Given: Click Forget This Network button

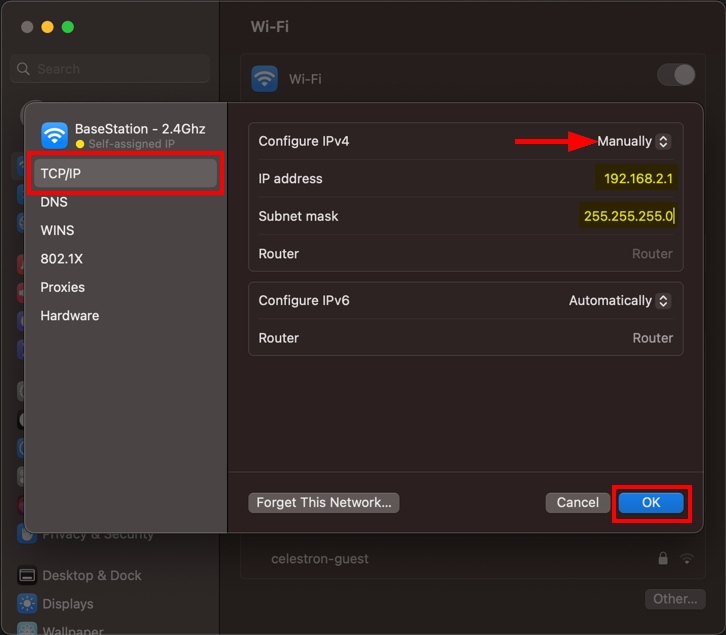Looking at the screenshot, I should tap(324, 503).
